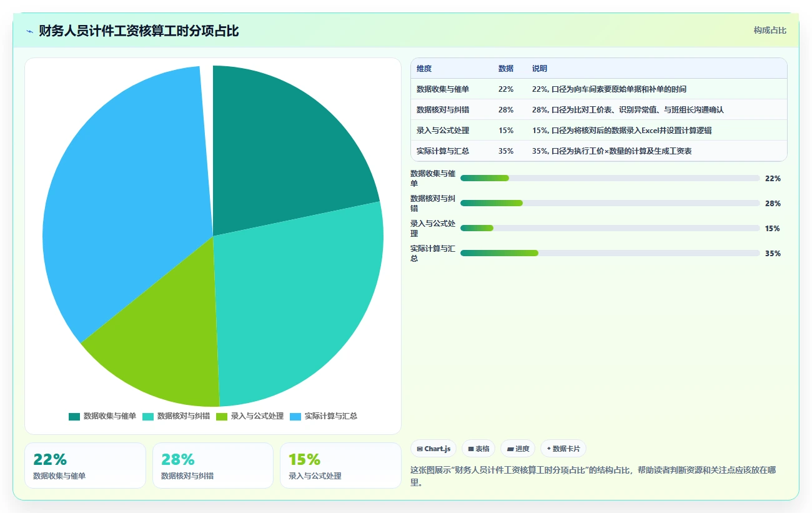Image resolution: width=812 pixels, height=513 pixels.
Task: Click 28% label beside progress bar
Action: (x=773, y=204)
